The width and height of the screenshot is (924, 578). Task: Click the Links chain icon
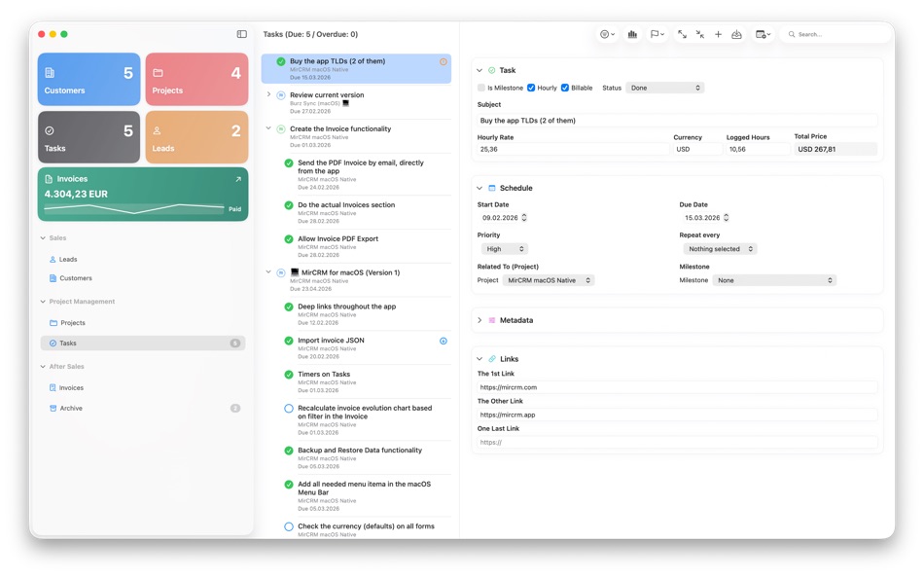pos(491,359)
